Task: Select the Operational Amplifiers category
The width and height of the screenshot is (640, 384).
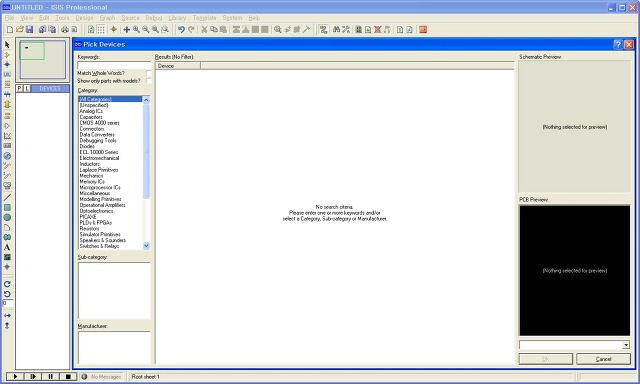Action: click(x=102, y=205)
